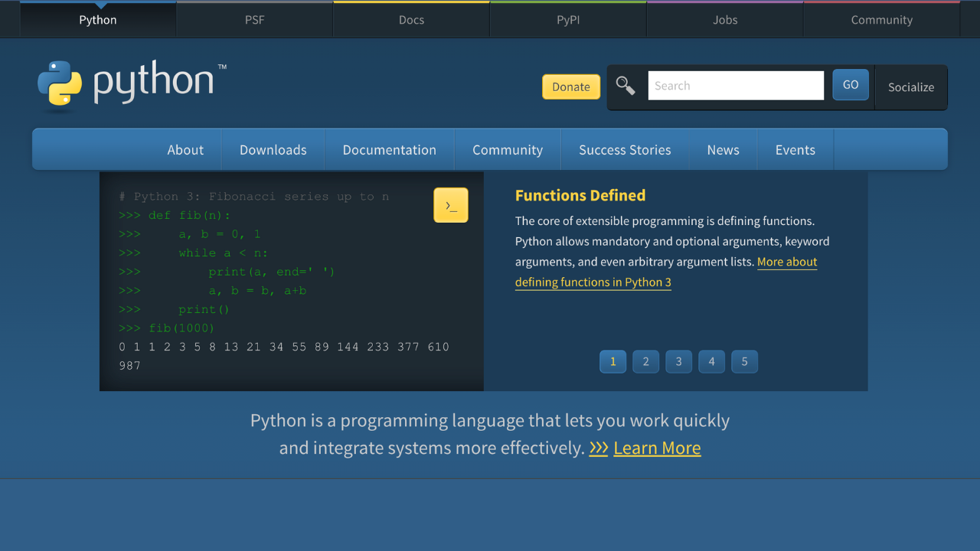Jump to slide 5 of carousel
The image size is (980, 551).
pyautogui.click(x=744, y=362)
